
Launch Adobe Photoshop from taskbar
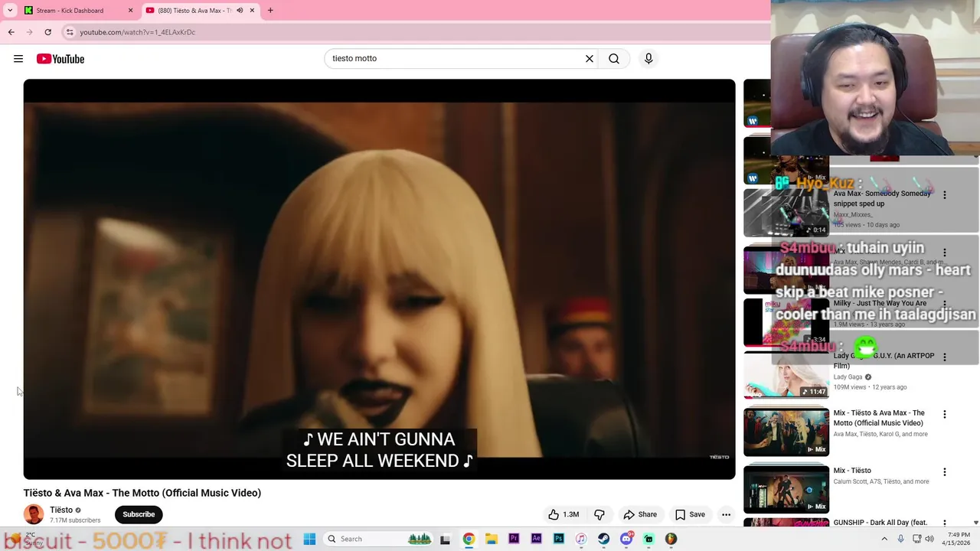pos(559,539)
